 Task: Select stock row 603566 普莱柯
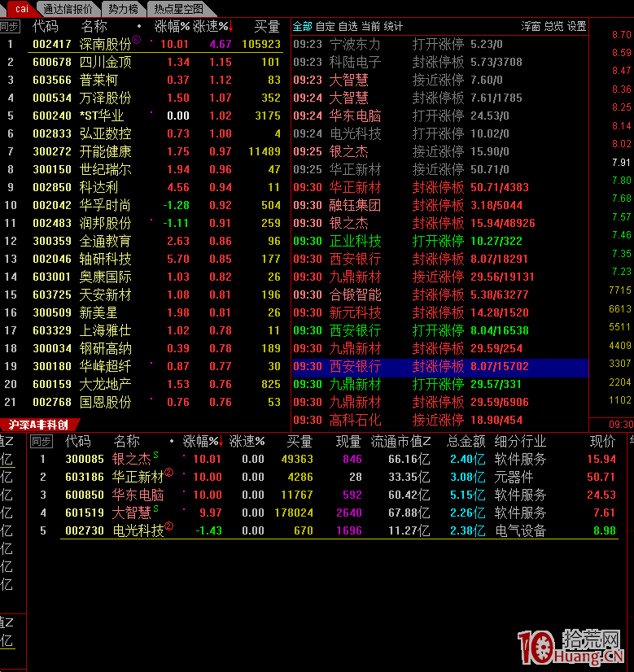(x=142, y=81)
